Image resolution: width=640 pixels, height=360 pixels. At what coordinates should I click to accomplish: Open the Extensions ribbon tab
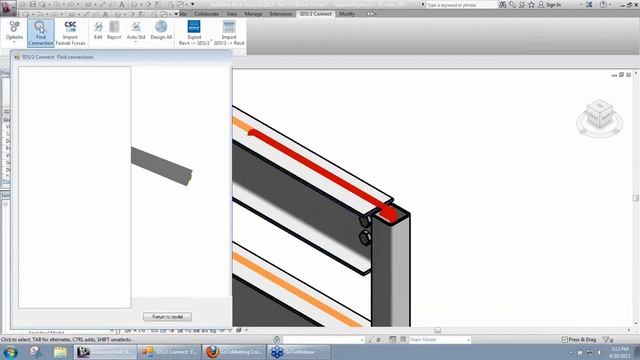(281, 14)
